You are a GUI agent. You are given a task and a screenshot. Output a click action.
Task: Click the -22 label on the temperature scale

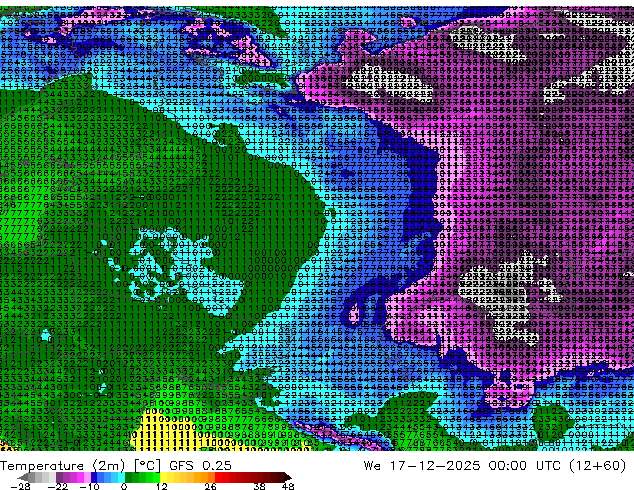[x=58, y=486]
